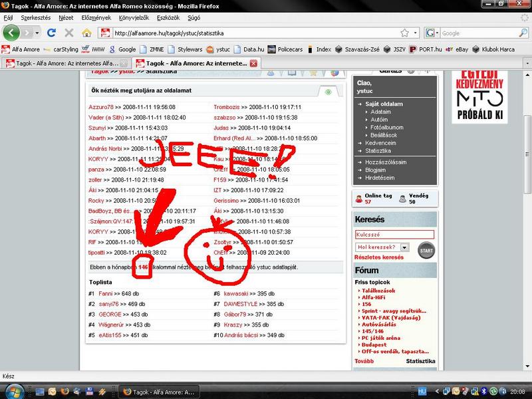This screenshot has height=399, width=532.
Task: Open the Szerkesztés menu
Action: click(x=36, y=18)
